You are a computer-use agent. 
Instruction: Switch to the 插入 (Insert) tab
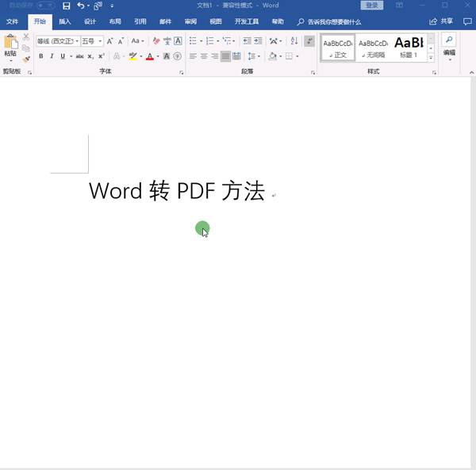(x=65, y=21)
